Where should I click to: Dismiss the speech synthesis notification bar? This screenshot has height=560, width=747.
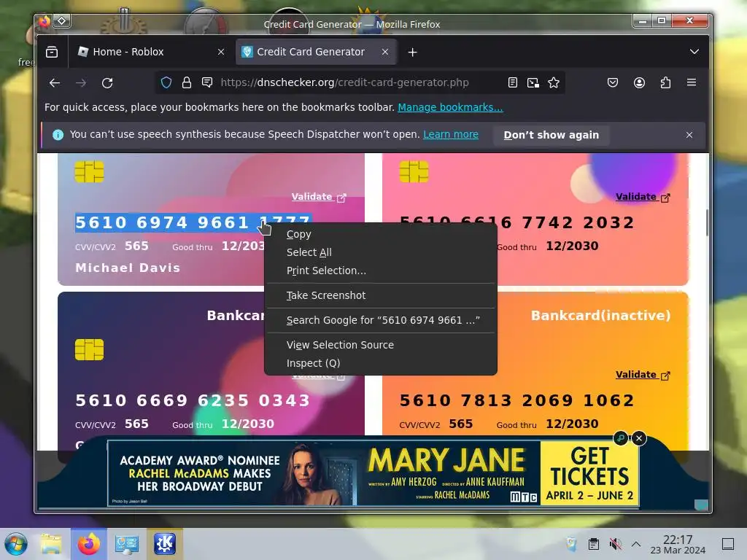(x=689, y=135)
